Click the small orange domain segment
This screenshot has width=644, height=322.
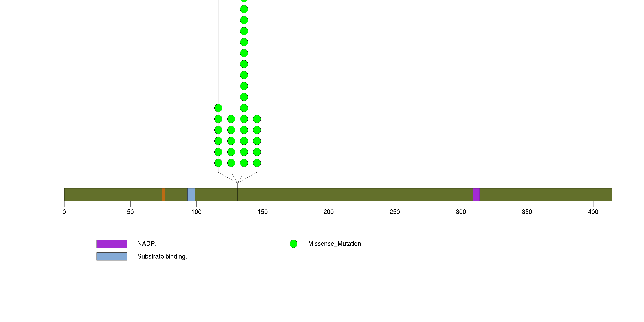[163, 195]
